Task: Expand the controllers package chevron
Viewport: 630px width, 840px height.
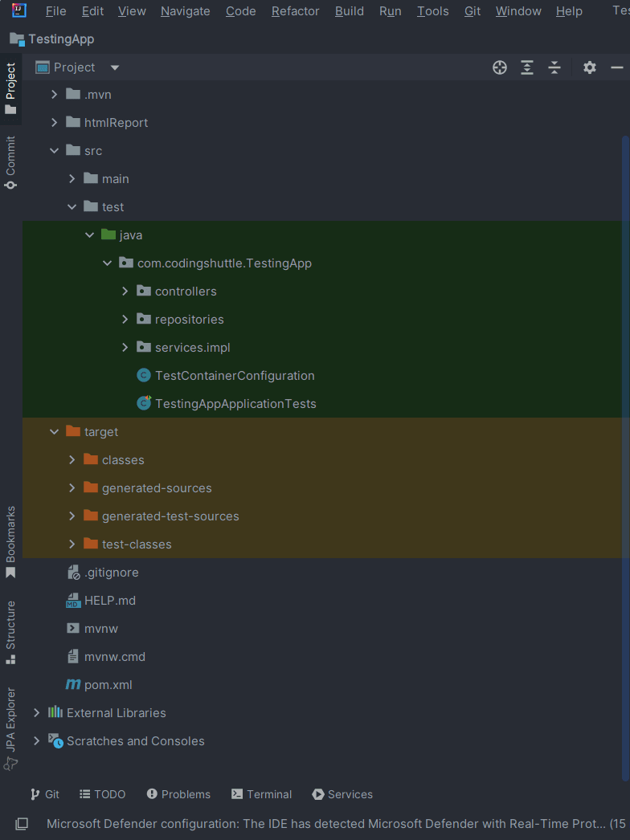Action: (x=125, y=291)
